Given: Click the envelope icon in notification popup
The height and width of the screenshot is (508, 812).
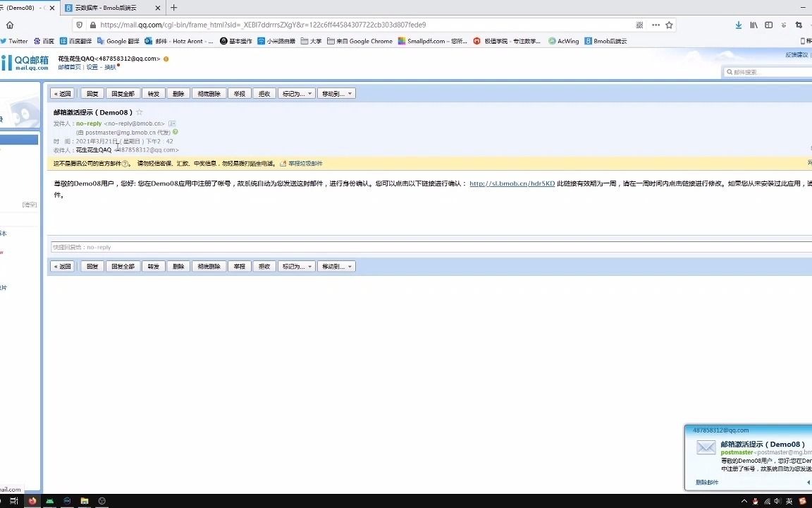Looking at the screenshot, I should [x=706, y=447].
